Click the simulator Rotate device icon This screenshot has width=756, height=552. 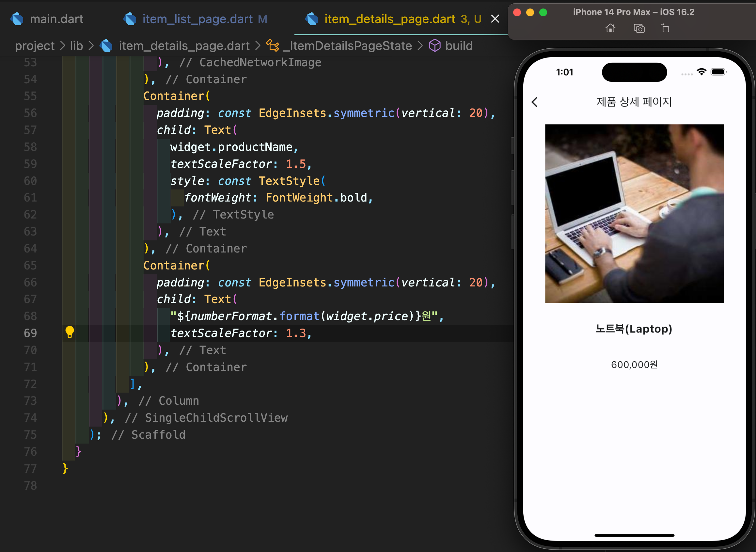point(665,28)
